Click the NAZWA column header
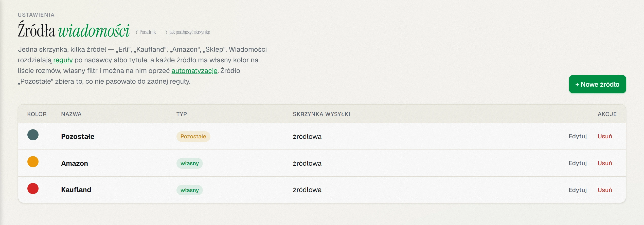Viewport: 644px width, 225px height. (x=71, y=114)
